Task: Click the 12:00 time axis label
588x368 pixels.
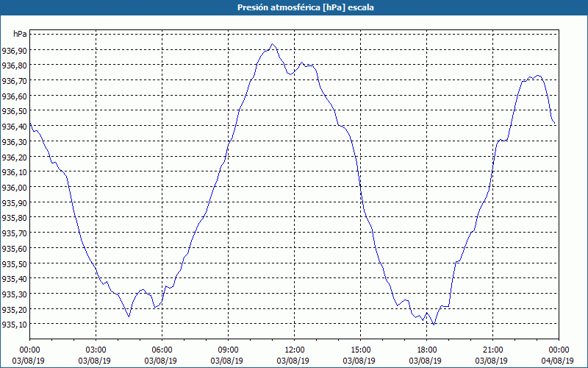Action: [295, 350]
